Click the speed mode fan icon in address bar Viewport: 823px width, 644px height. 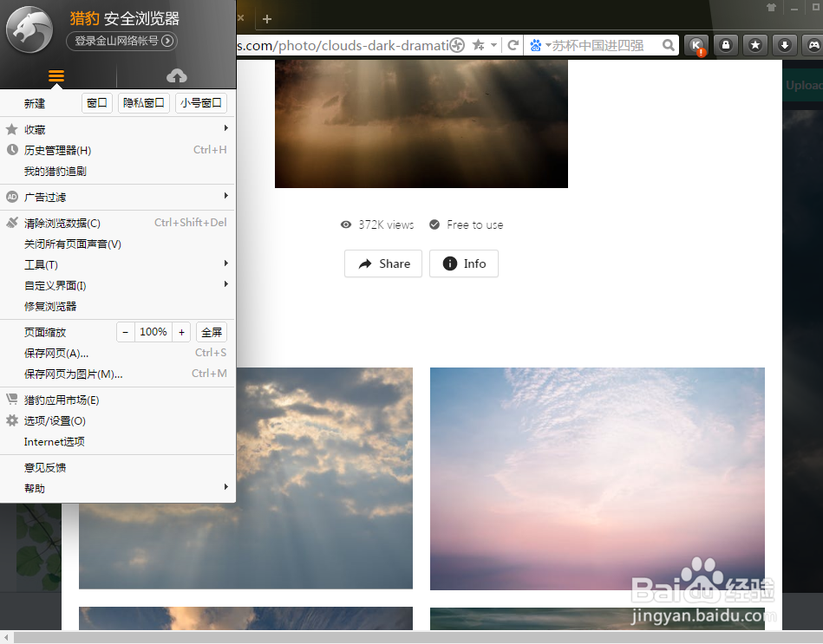(x=458, y=46)
